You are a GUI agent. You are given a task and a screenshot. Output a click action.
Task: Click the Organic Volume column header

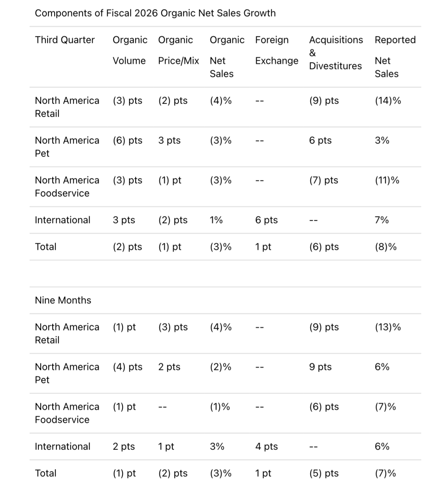(130, 50)
